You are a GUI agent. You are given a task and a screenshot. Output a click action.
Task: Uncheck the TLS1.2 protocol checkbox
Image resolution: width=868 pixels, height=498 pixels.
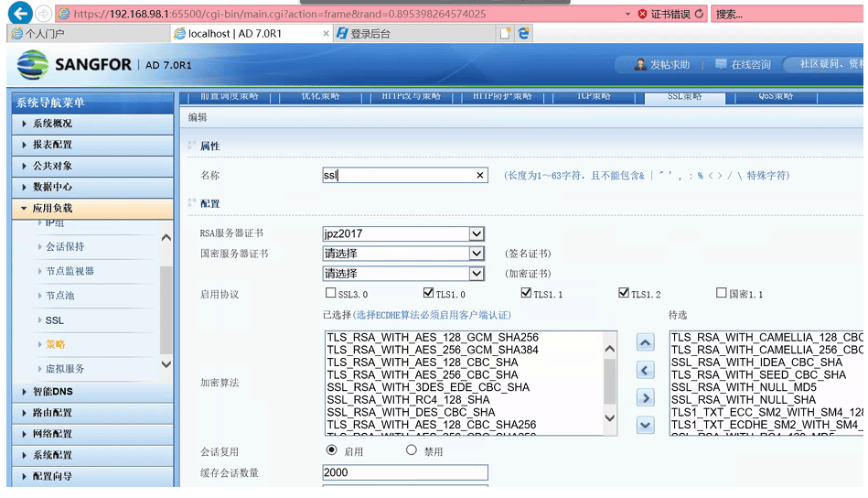(x=624, y=293)
